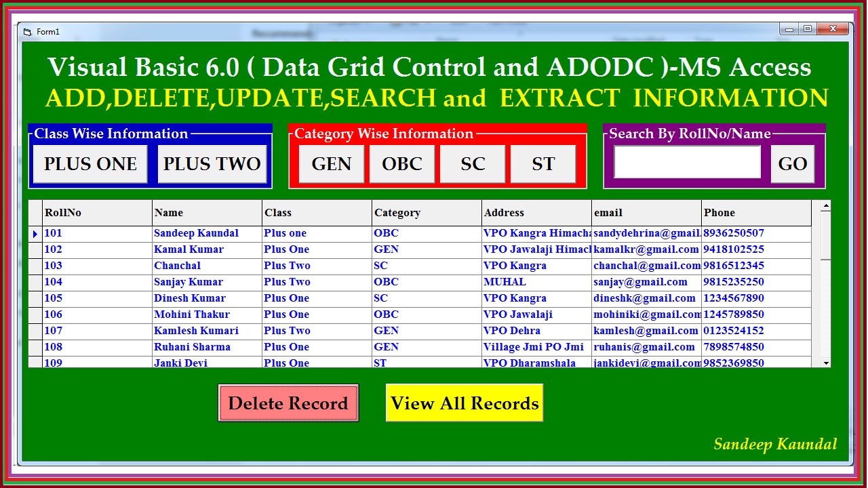Click the Address column header
Viewport: 868px width, 488px height.
pos(536,213)
